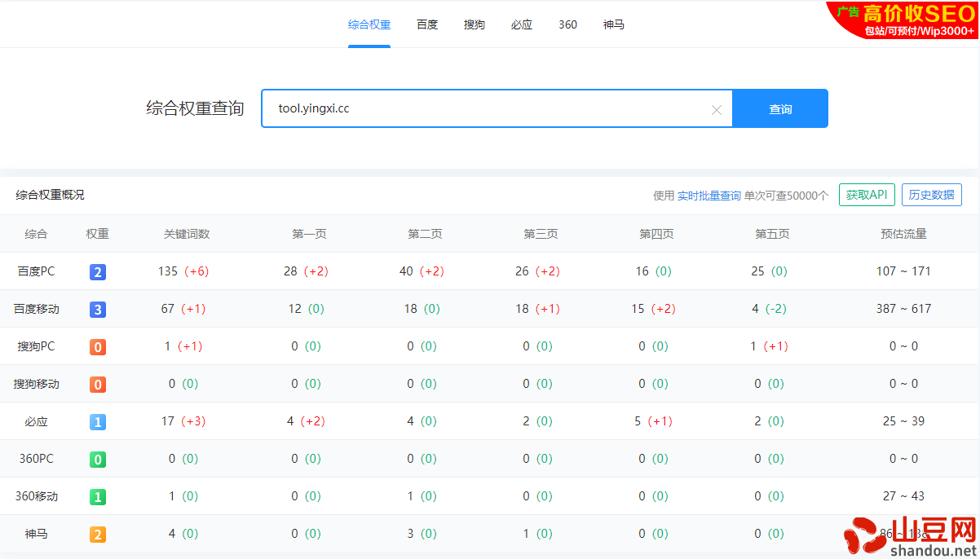This screenshot has height=559, width=980.
Task: Select the 360 tab
Action: [x=567, y=24]
